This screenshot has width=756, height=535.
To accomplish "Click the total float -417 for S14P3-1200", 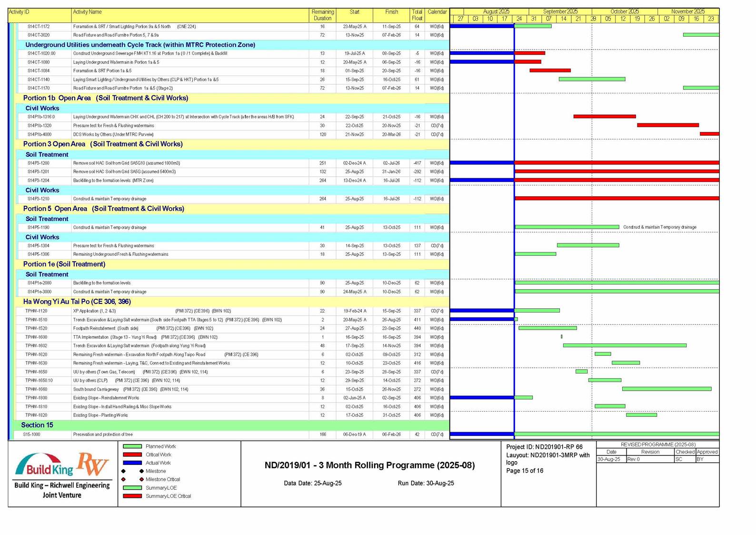I will click(417, 163).
